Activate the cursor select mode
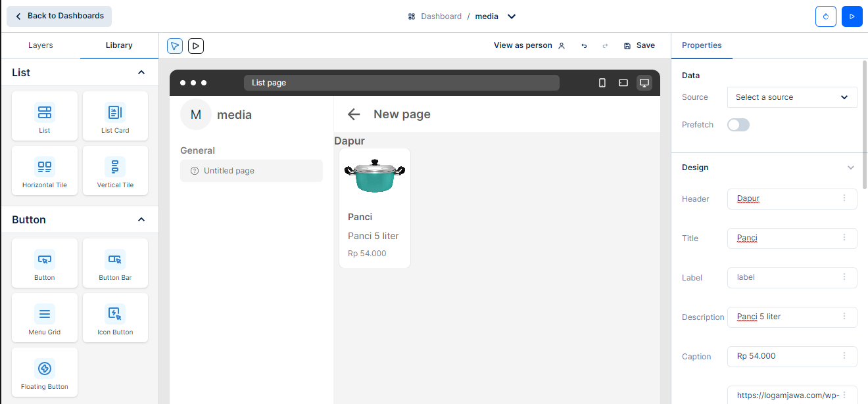The width and height of the screenshot is (868, 404). coord(174,46)
